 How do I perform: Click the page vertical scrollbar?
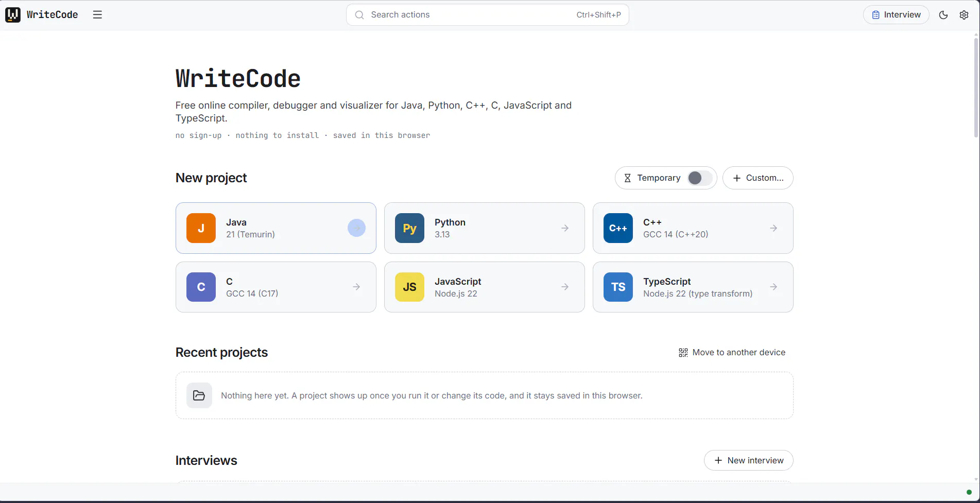[976, 88]
